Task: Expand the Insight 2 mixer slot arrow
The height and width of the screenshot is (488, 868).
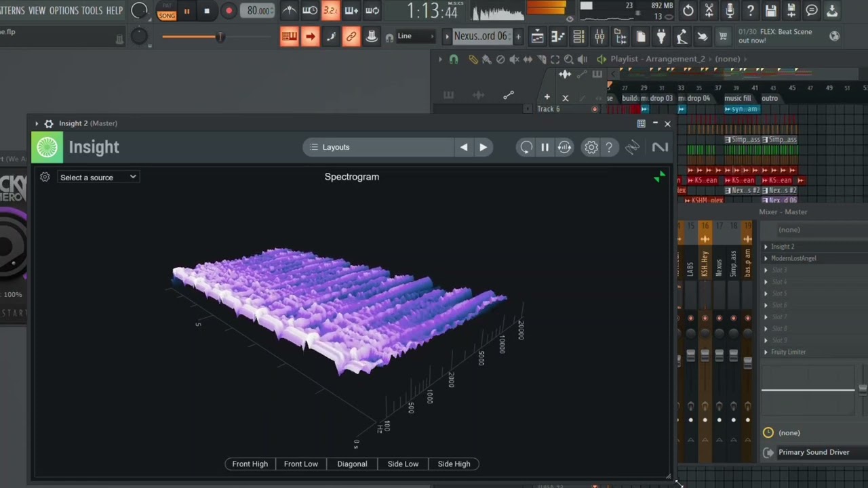Action: (766, 247)
